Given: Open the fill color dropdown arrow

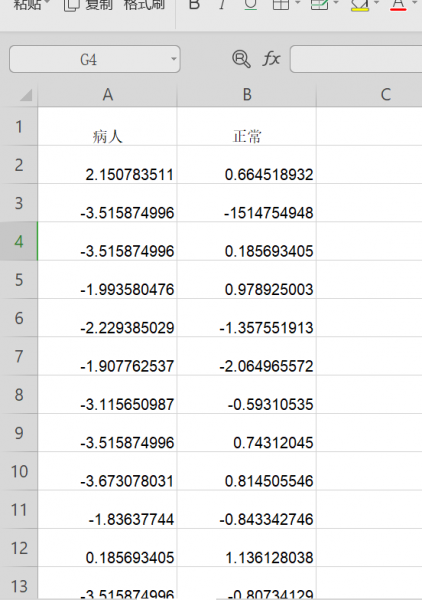Looking at the screenshot, I should coord(376,3).
